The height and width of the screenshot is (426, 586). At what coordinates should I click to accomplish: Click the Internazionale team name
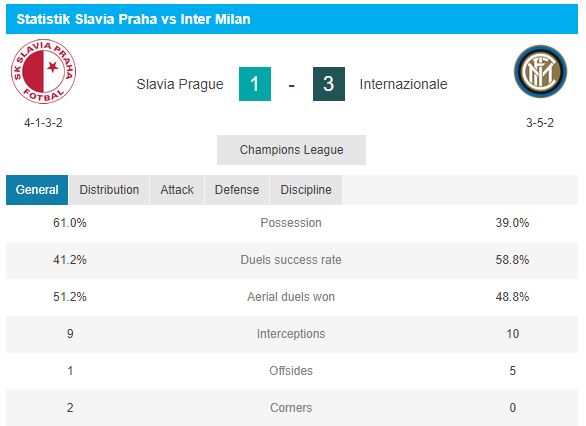coord(403,84)
